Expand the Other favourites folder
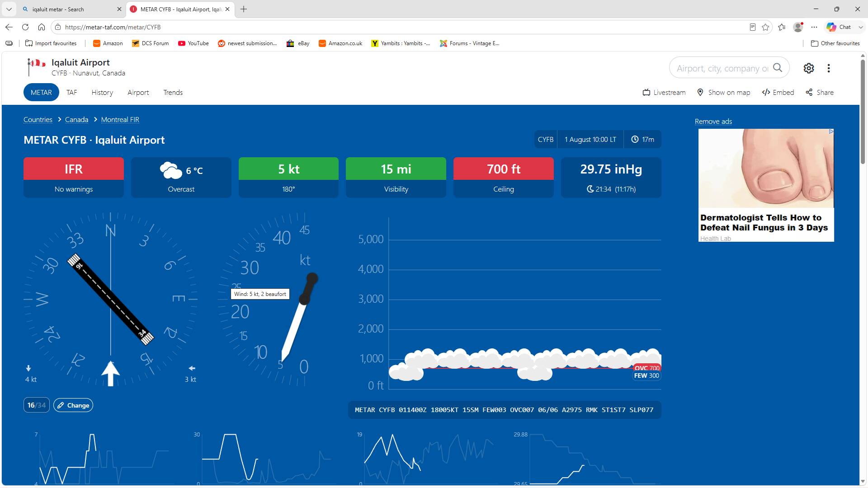868x488 pixels. [835, 43]
